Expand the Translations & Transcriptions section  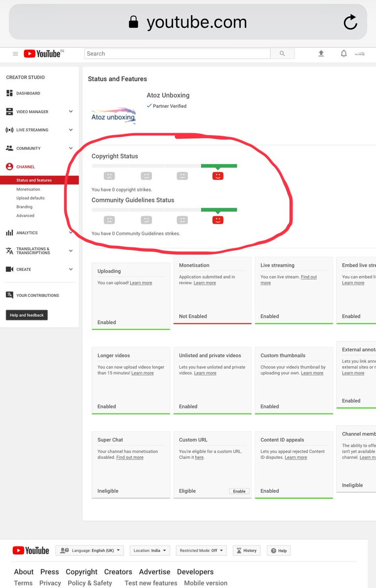(71, 251)
